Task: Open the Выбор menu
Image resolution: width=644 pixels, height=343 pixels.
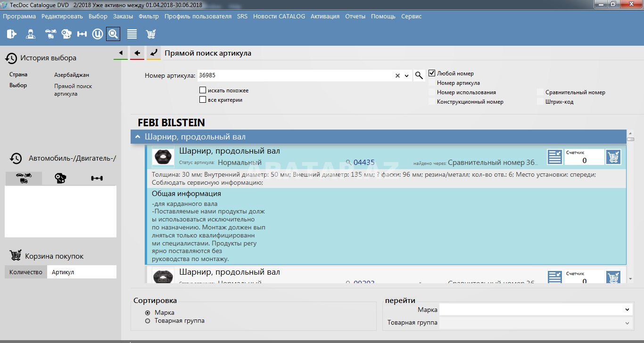Action: (98, 16)
